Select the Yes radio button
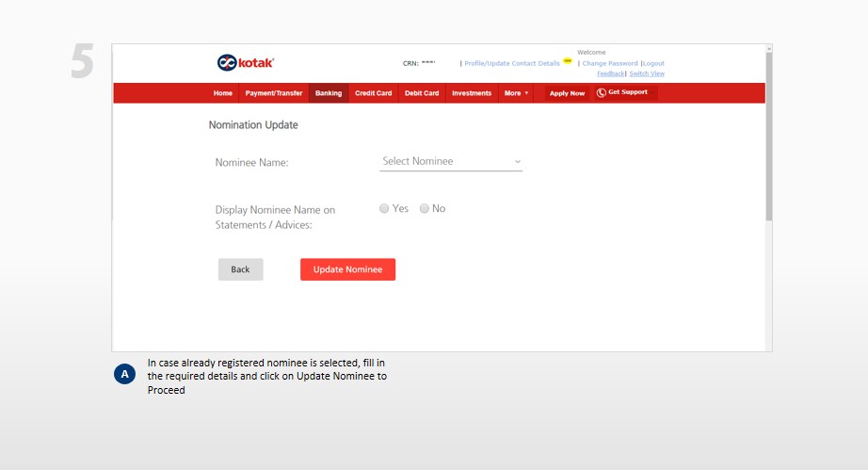The width and height of the screenshot is (868, 470). (x=384, y=209)
